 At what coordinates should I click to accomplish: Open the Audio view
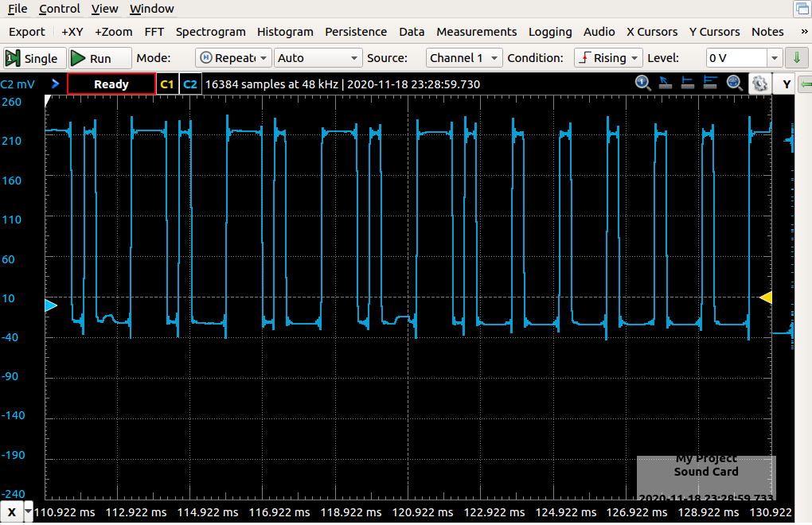point(599,32)
